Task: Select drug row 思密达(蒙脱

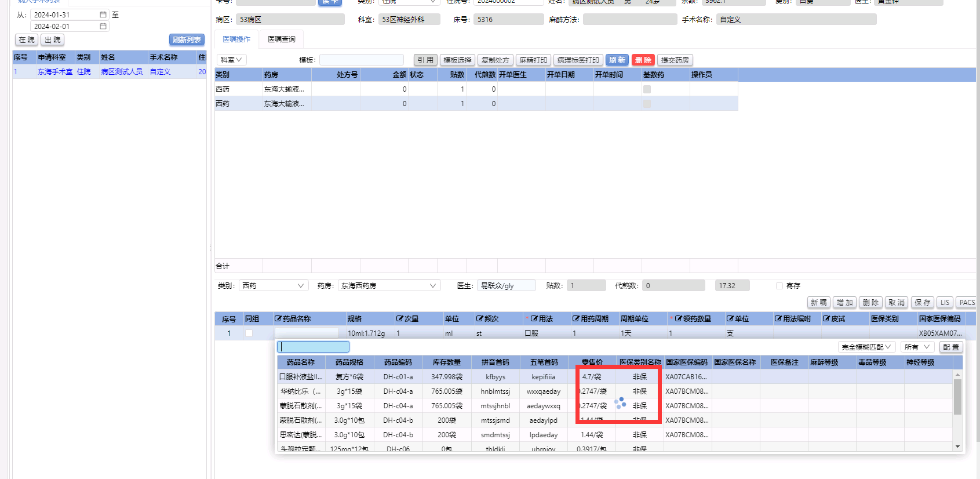Action: point(614,434)
